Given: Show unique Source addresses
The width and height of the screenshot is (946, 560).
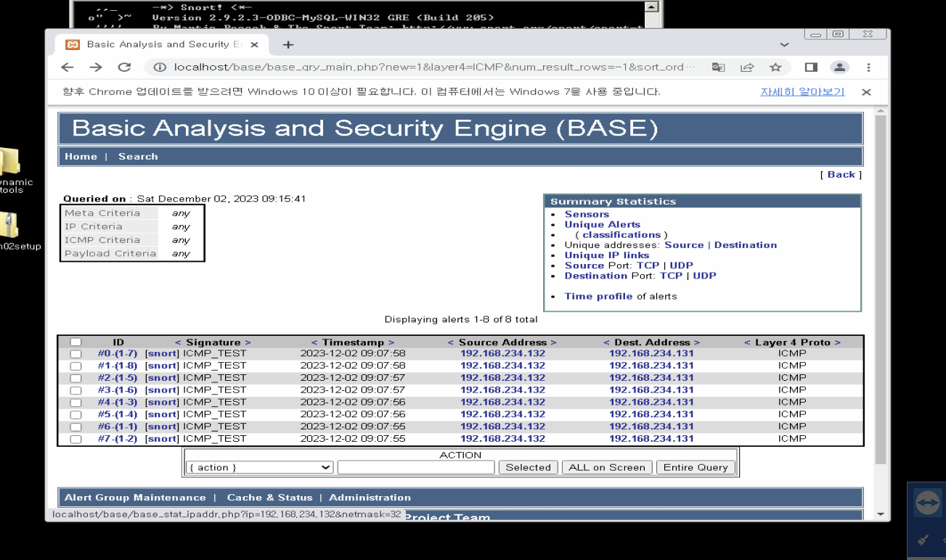Looking at the screenshot, I should point(684,245).
